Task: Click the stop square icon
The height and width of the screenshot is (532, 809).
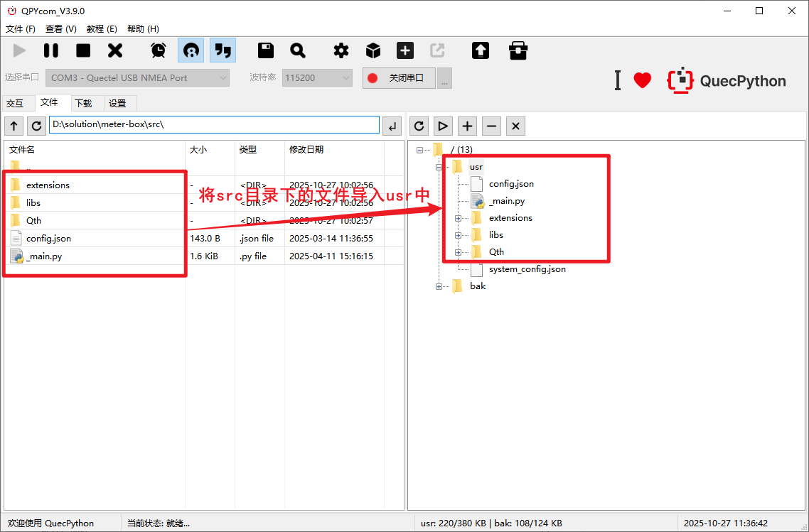Action: 83,50
